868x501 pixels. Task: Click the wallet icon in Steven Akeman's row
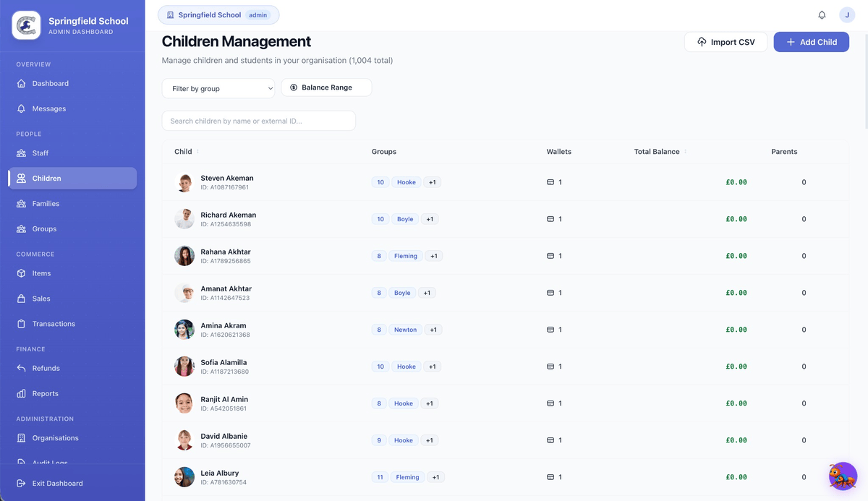point(552,182)
